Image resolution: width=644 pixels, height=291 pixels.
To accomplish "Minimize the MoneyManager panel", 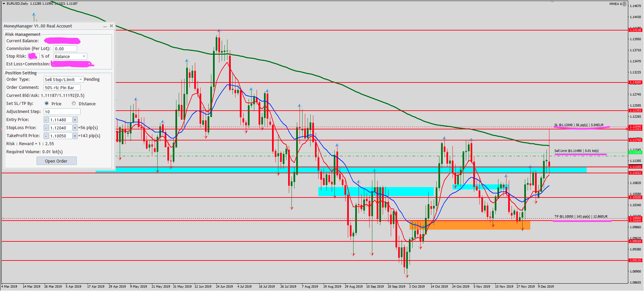I will pyautogui.click(x=105, y=26).
